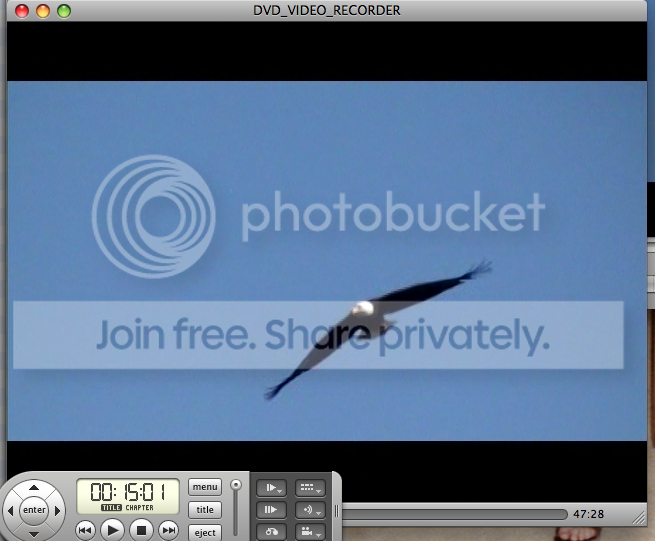655x541 pixels.
Task: Switch the time display to CHAPTER mode
Action: 140,508
